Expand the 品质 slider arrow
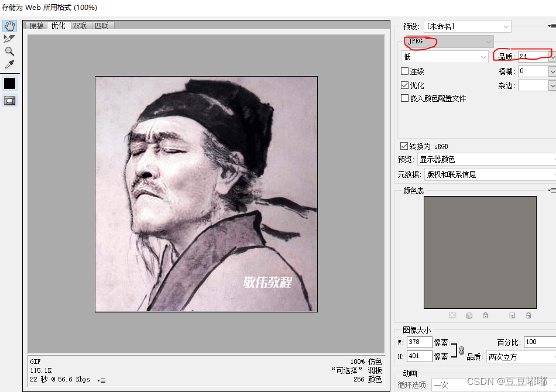 (x=552, y=56)
